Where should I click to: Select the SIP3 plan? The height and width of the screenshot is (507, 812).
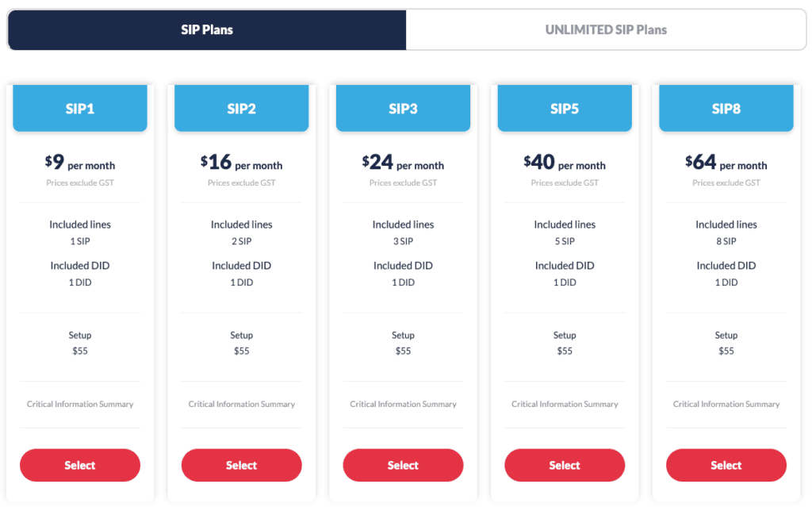pos(403,465)
